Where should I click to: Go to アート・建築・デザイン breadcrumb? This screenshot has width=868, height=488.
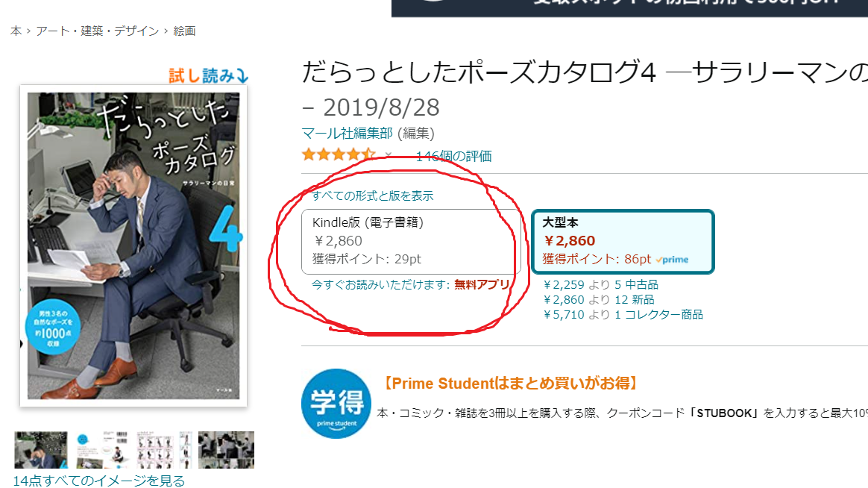pyautogui.click(x=98, y=31)
